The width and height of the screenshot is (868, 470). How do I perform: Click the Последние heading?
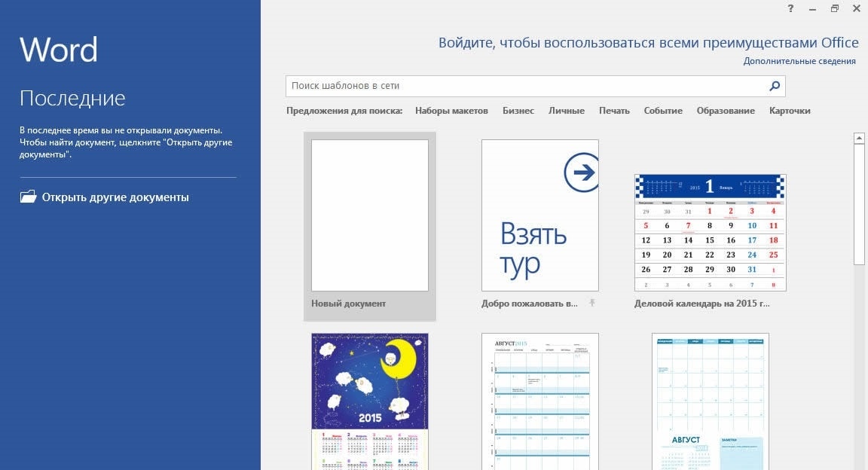tap(72, 98)
